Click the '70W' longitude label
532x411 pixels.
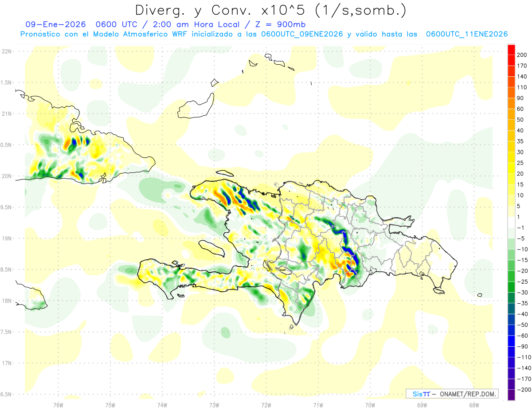[x=370, y=405]
